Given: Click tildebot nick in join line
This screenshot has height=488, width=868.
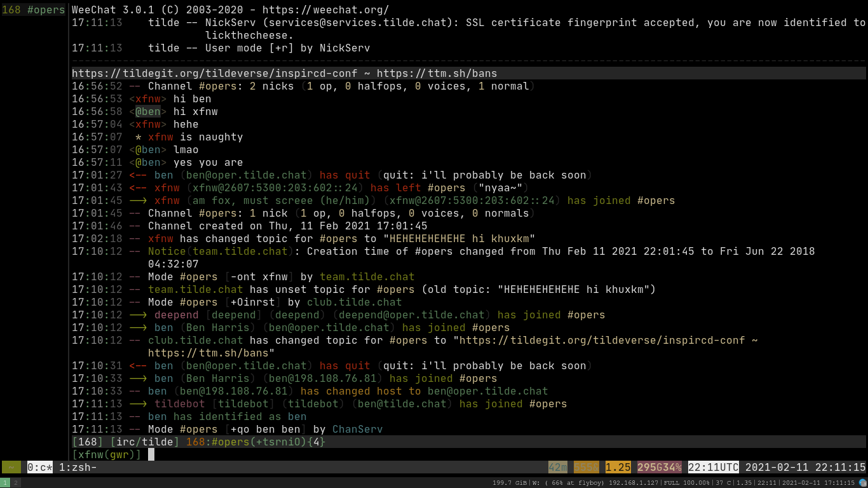Looking at the screenshot, I should tap(180, 404).
